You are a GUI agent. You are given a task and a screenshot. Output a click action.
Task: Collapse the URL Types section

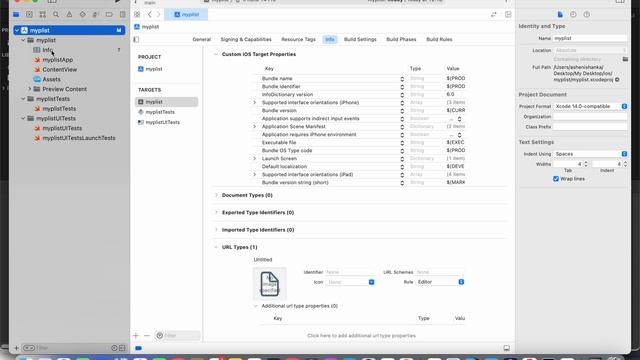[216, 247]
